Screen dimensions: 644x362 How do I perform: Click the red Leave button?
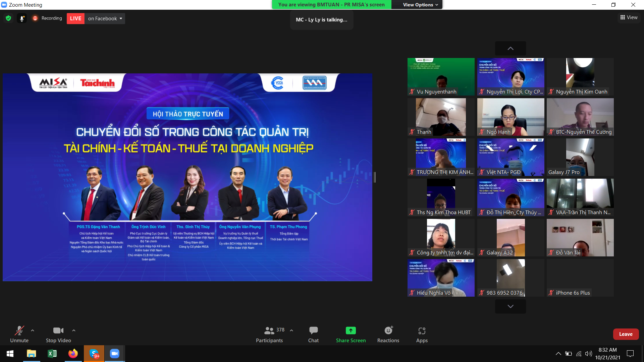(626, 334)
